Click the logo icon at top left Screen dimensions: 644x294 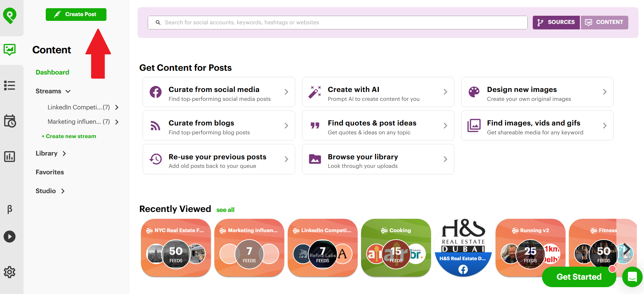(10, 16)
